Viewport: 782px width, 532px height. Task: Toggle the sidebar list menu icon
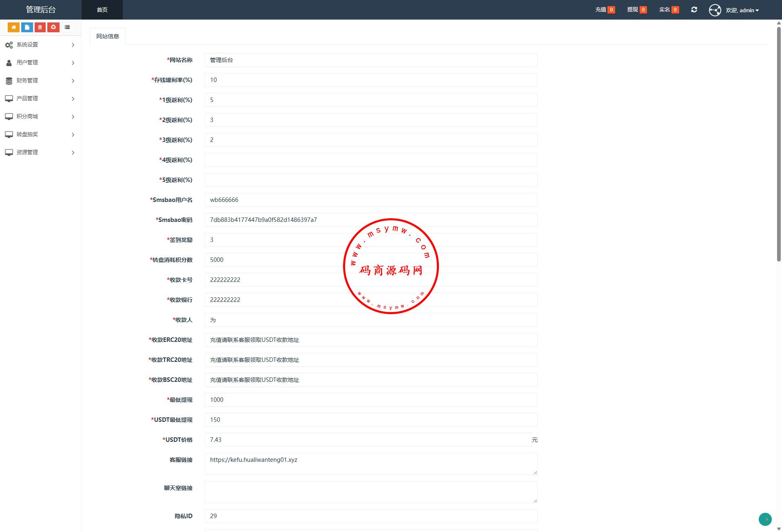(x=67, y=27)
